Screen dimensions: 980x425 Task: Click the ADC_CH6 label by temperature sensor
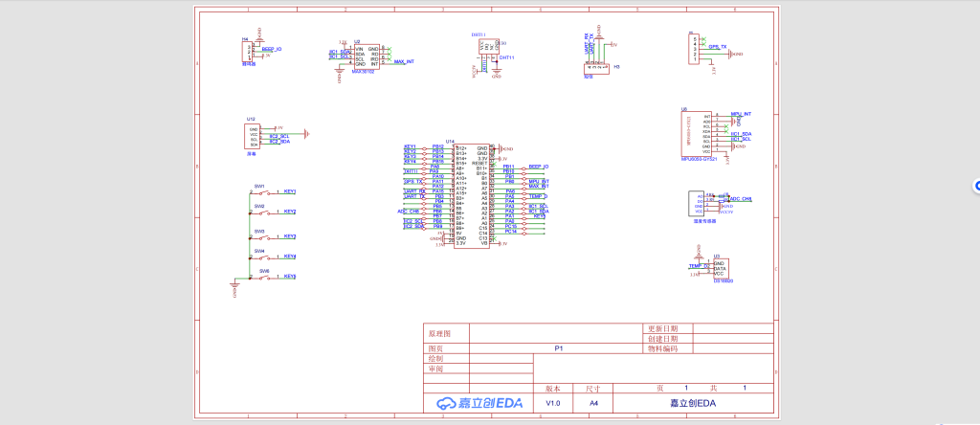pos(741,198)
